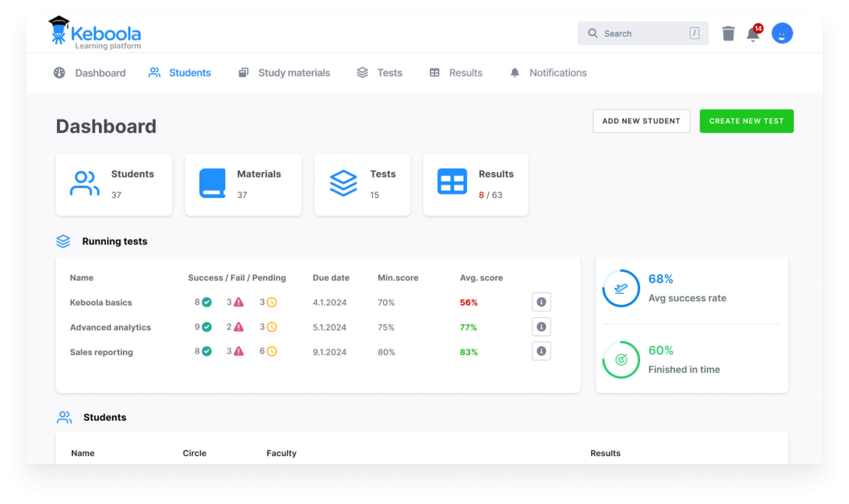
Task: Select the Advanced analytics test name
Action: coord(110,327)
